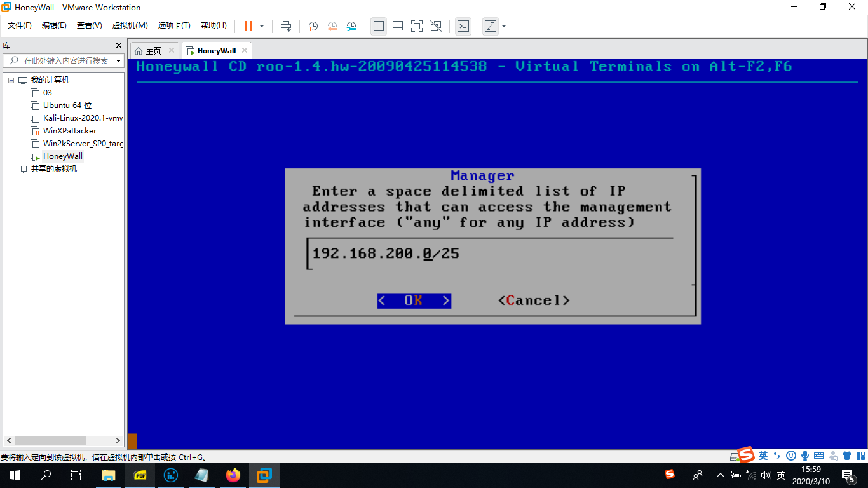This screenshot has height=488, width=868.
Task: Click Sogou voice input microphone
Action: click(x=805, y=456)
